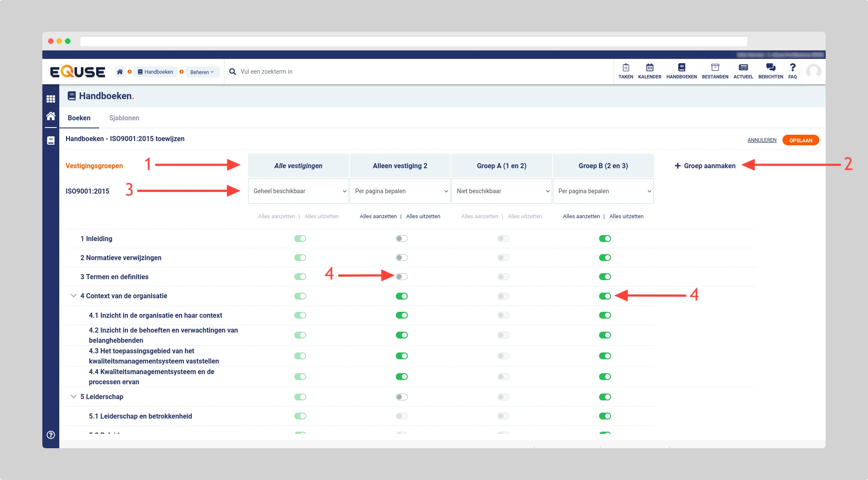
Task: Collapse the 5 Leiderschap chapter
Action: tap(74, 397)
